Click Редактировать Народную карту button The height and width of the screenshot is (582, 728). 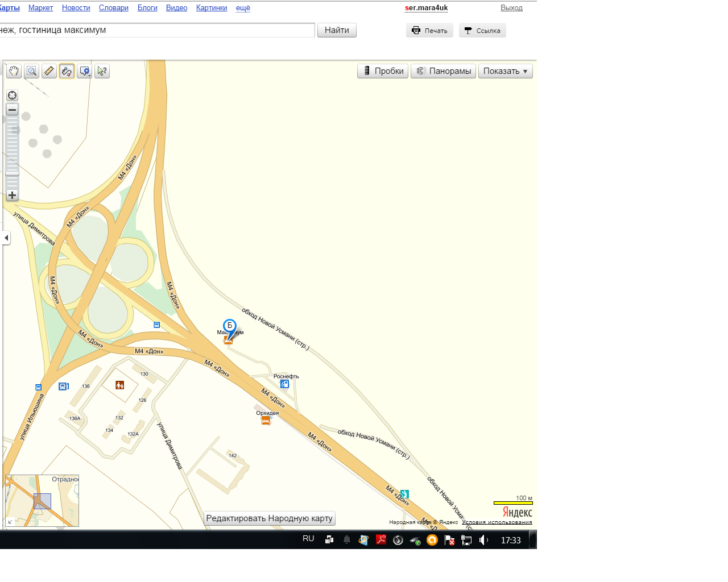[269, 518]
